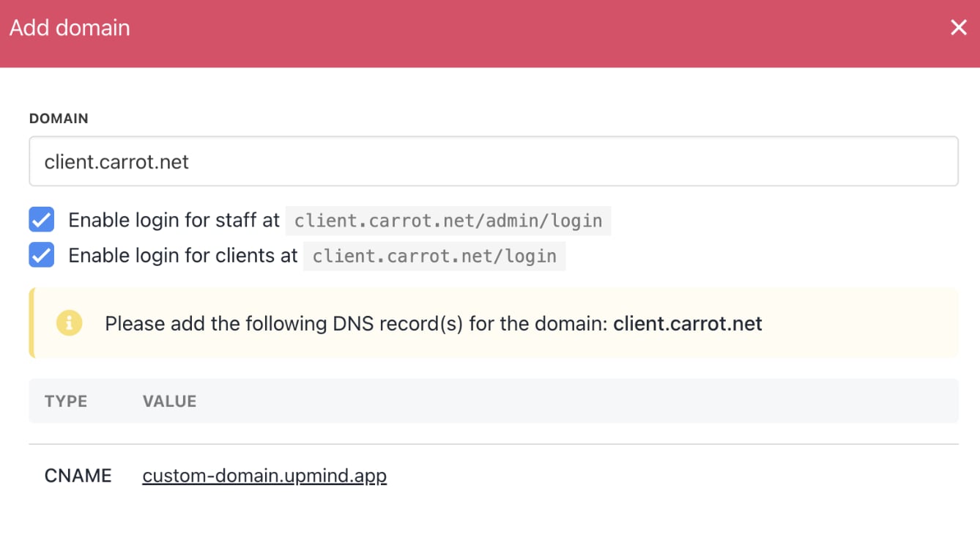980x535 pixels.
Task: Click the "Enable login for staff at" label
Action: coord(174,220)
